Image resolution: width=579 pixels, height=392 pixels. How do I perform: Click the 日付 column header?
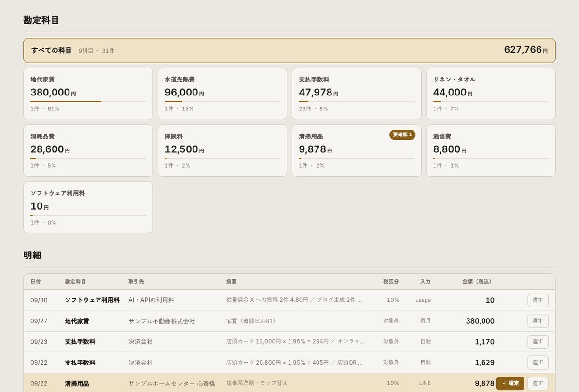tap(36, 282)
